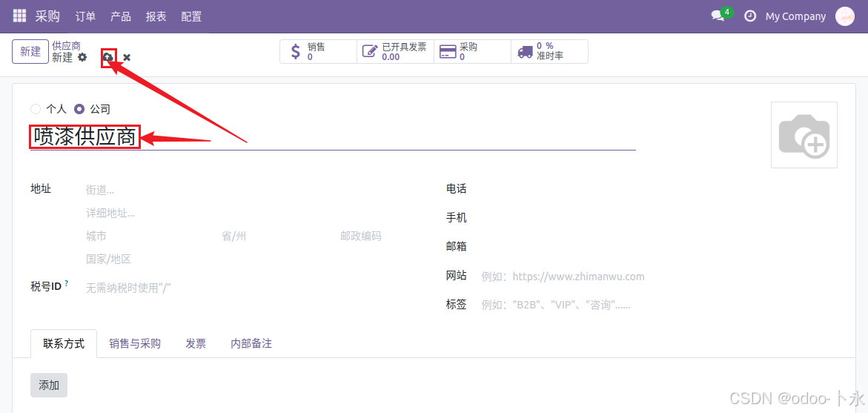The image size is (868, 413).
Task: Click the 添加 button
Action: pyautogui.click(x=49, y=386)
